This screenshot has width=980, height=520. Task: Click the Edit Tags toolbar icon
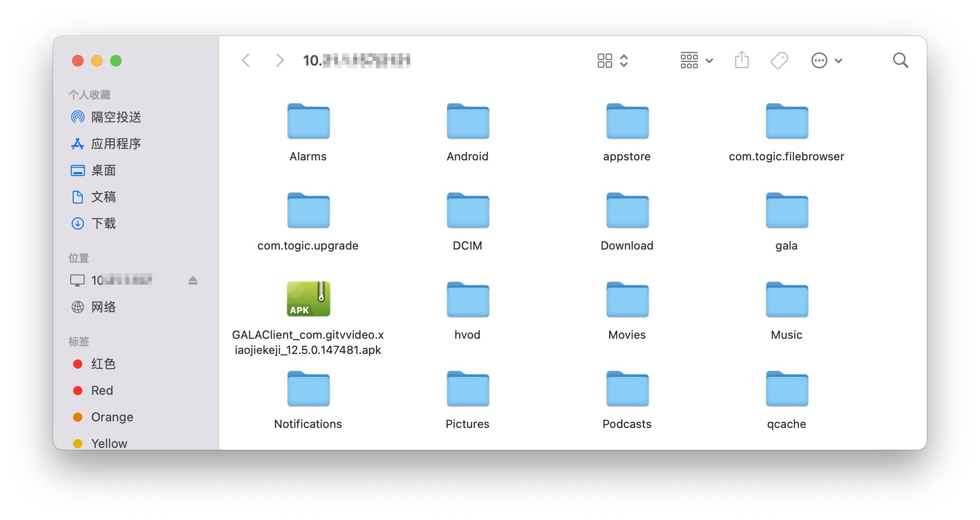[779, 60]
